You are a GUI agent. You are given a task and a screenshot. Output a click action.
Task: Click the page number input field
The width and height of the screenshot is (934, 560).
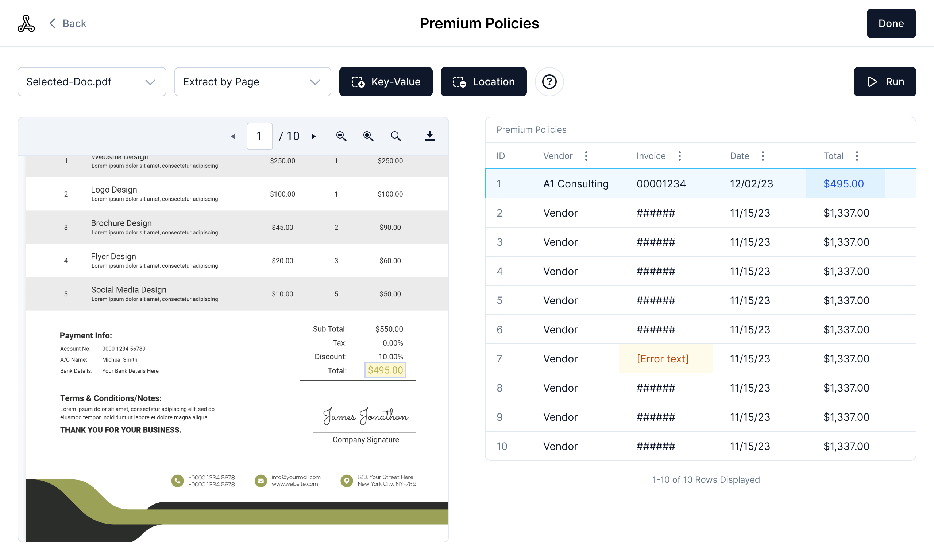(x=259, y=136)
